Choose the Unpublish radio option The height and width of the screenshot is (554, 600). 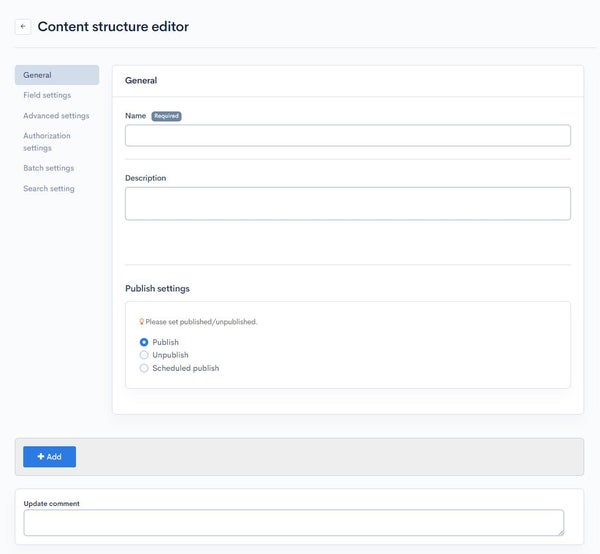144,355
